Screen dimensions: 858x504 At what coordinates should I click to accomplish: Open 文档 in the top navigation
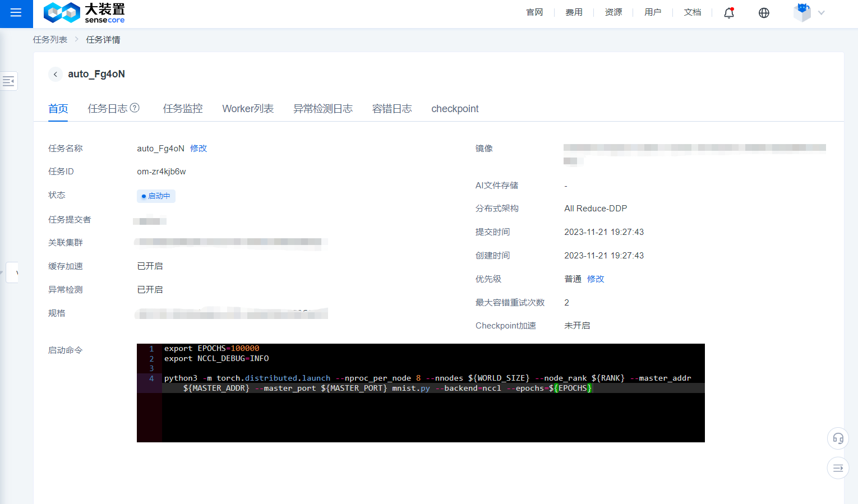(693, 12)
